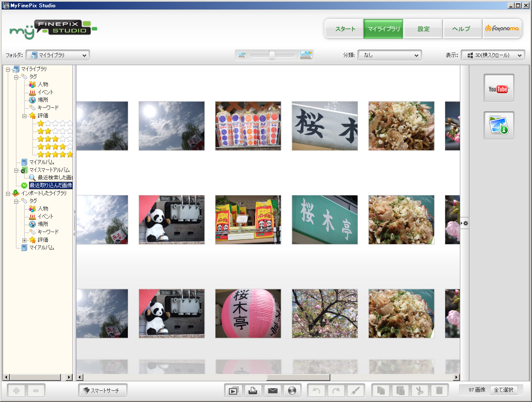532x402 pixels.
Task: Filter by the one-star rating row
Action: point(55,123)
